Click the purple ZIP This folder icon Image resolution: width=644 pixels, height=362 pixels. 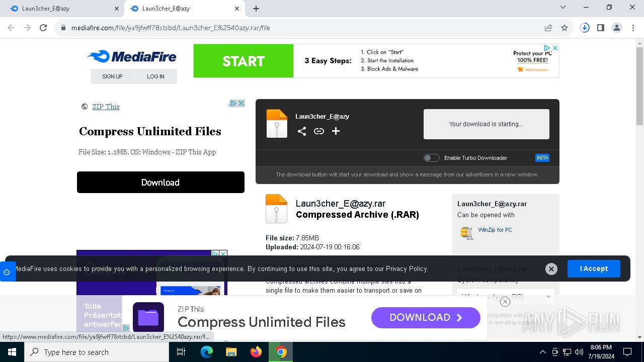coord(148,317)
